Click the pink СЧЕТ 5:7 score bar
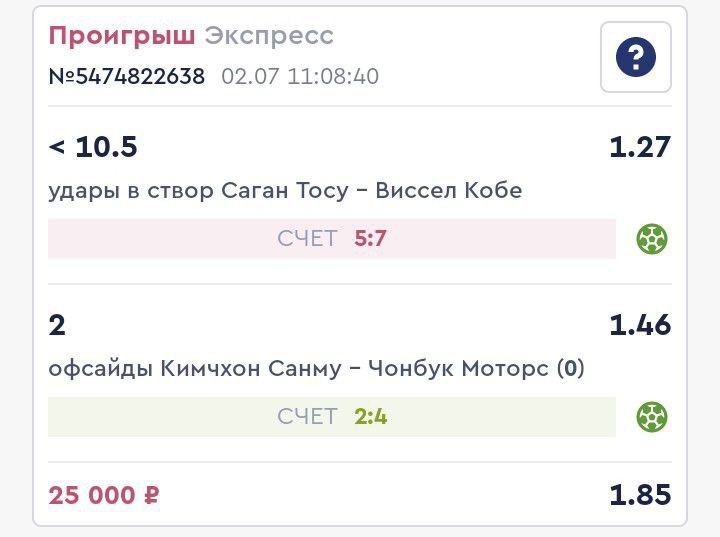The height and width of the screenshot is (537, 720). [332, 239]
